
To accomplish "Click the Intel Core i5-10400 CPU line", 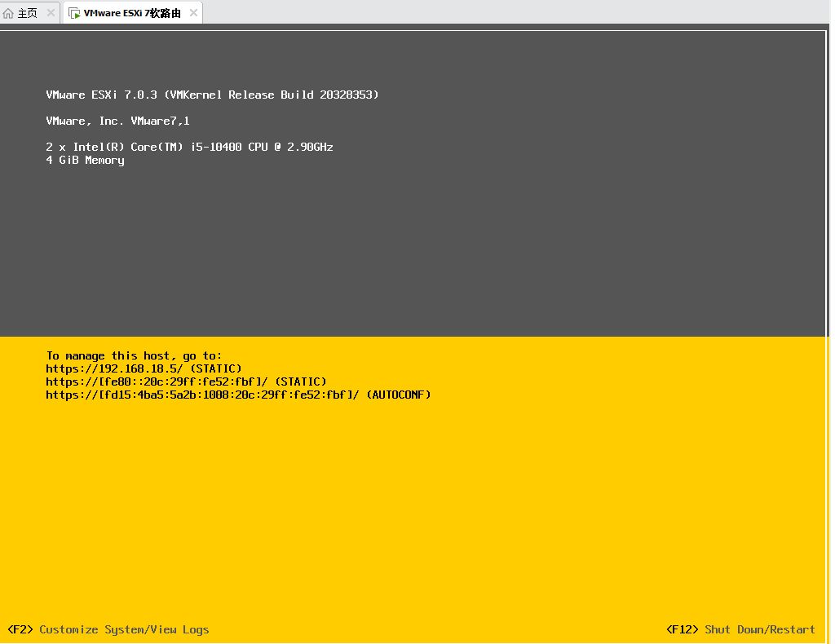I will coord(189,147).
